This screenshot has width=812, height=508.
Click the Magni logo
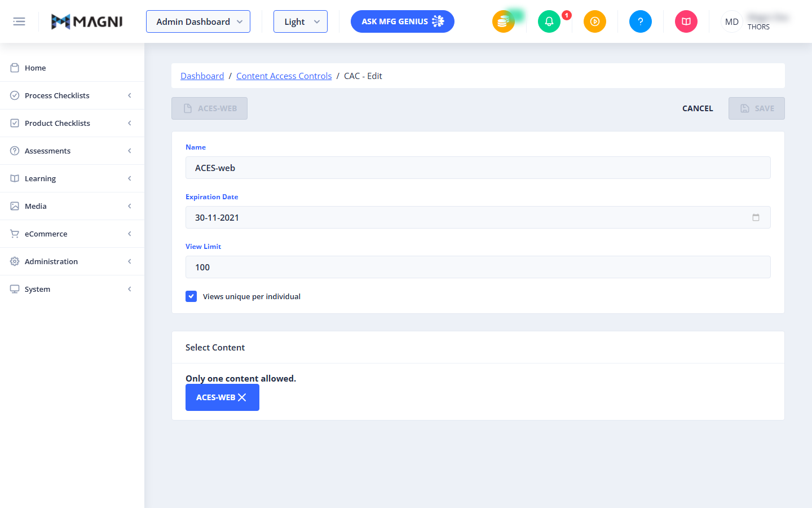pos(87,21)
